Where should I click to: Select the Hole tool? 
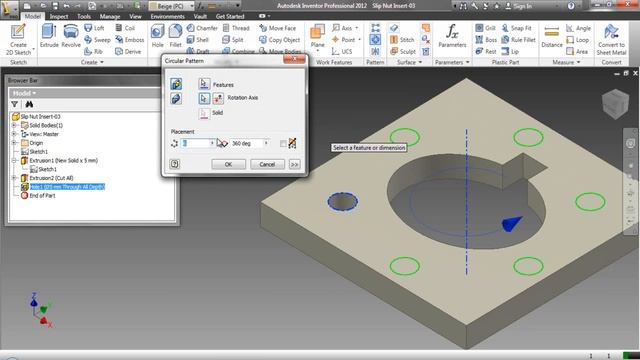(x=157, y=37)
